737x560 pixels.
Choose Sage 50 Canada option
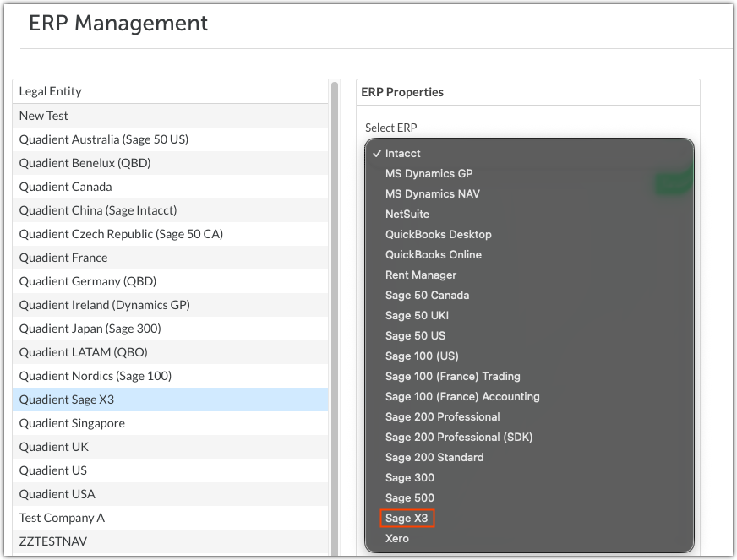529,295
